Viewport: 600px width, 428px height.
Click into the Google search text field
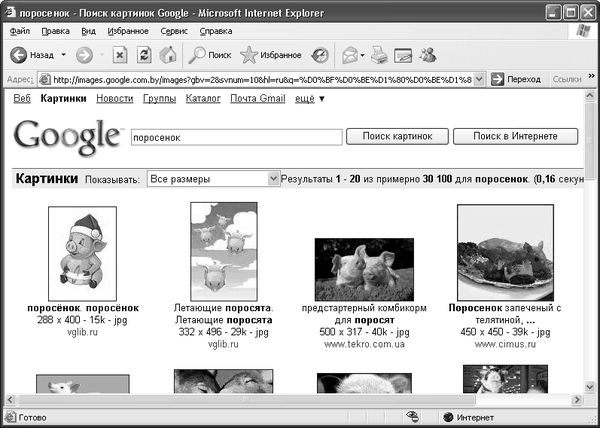pos(234,137)
